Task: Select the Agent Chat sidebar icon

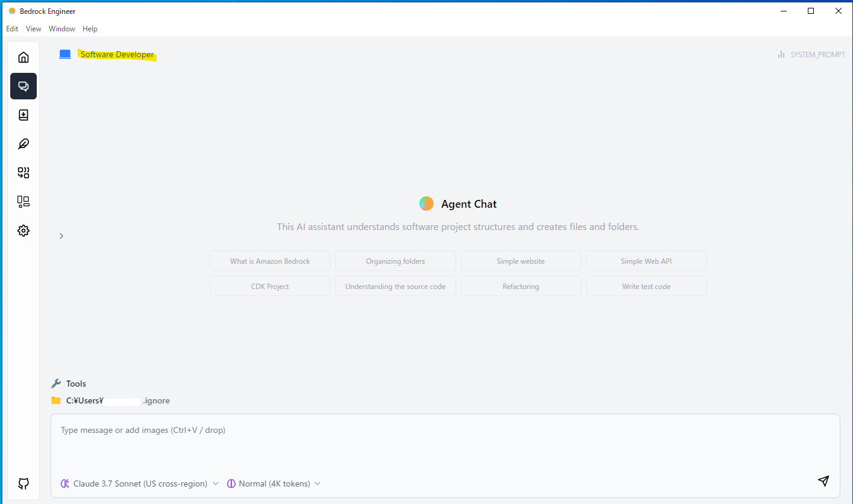Action: (x=23, y=86)
